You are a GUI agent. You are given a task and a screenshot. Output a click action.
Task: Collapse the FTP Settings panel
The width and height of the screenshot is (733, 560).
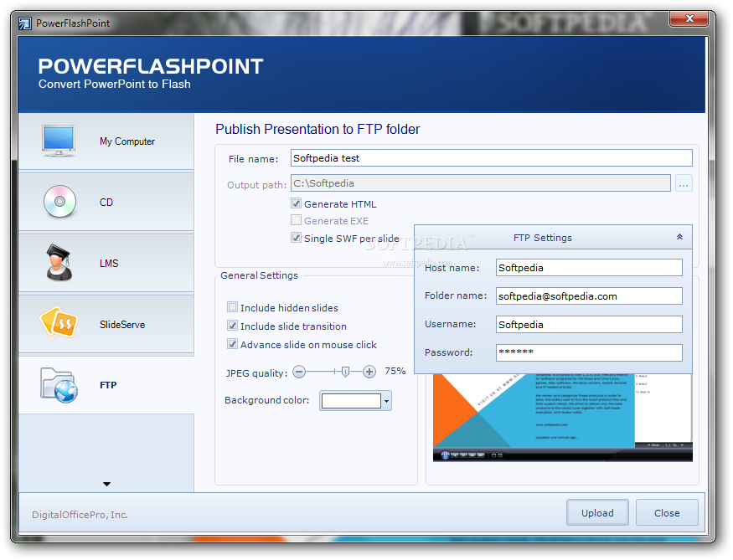(x=679, y=237)
